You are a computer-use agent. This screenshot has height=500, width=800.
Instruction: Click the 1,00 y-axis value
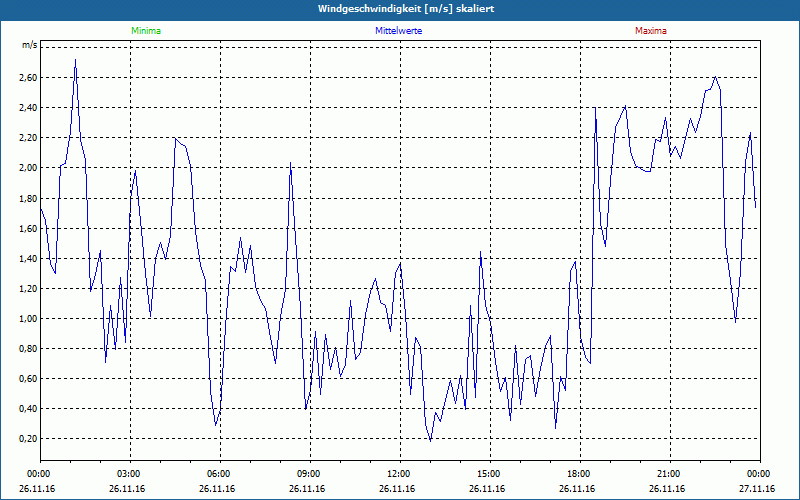[29, 319]
